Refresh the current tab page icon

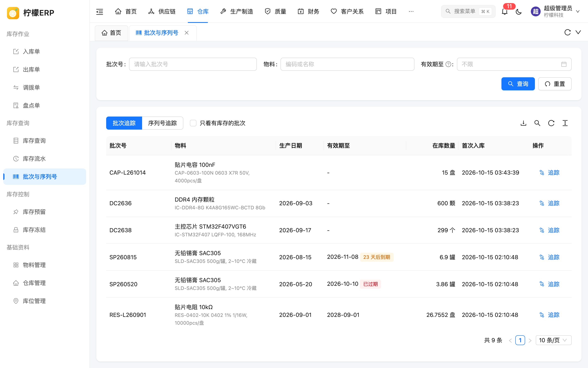pos(567,32)
